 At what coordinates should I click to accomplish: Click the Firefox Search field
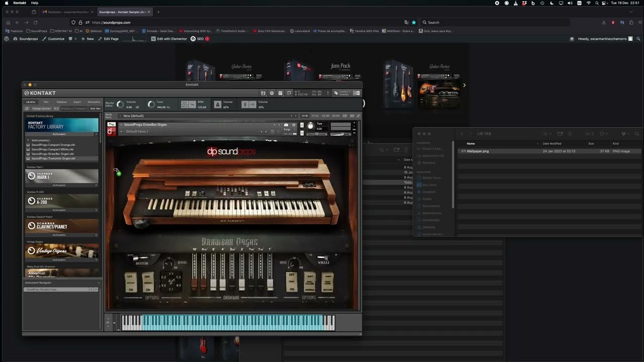496,22
